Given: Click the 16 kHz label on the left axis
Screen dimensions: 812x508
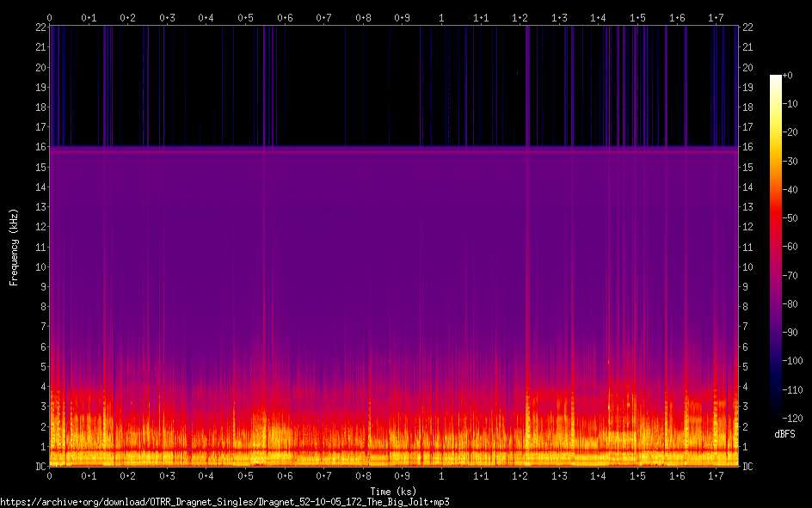Looking at the screenshot, I should pyautogui.click(x=40, y=147).
